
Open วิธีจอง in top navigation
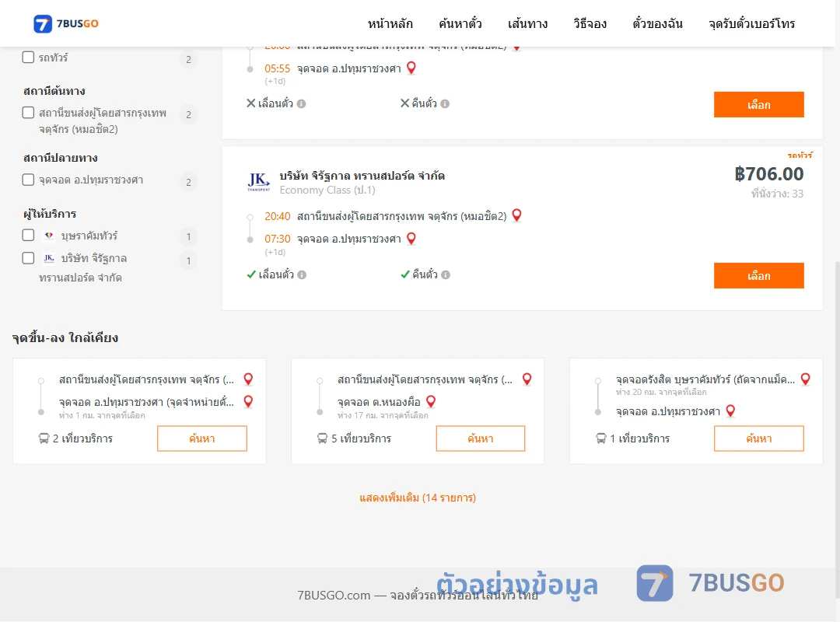[590, 23]
